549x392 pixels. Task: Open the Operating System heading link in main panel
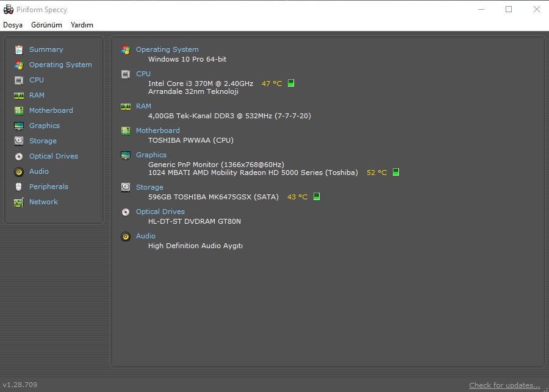167,49
